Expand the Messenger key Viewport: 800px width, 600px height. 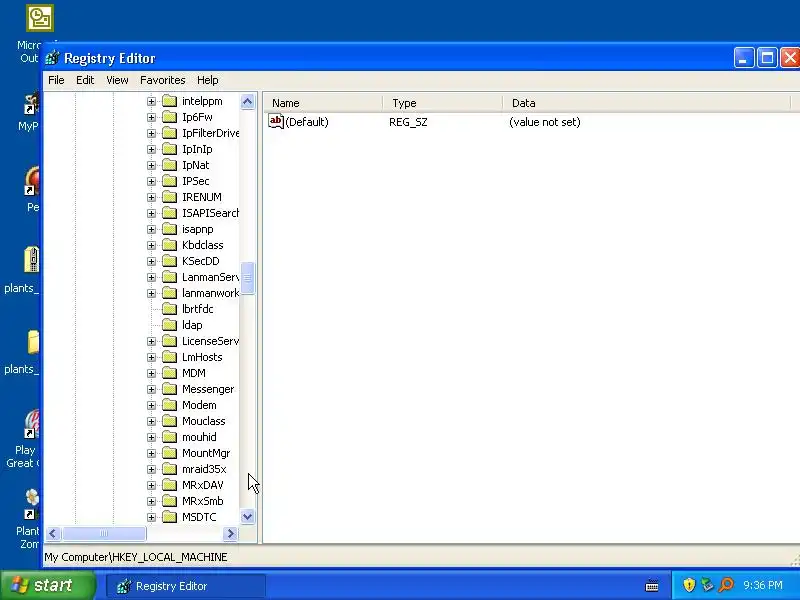(152, 389)
